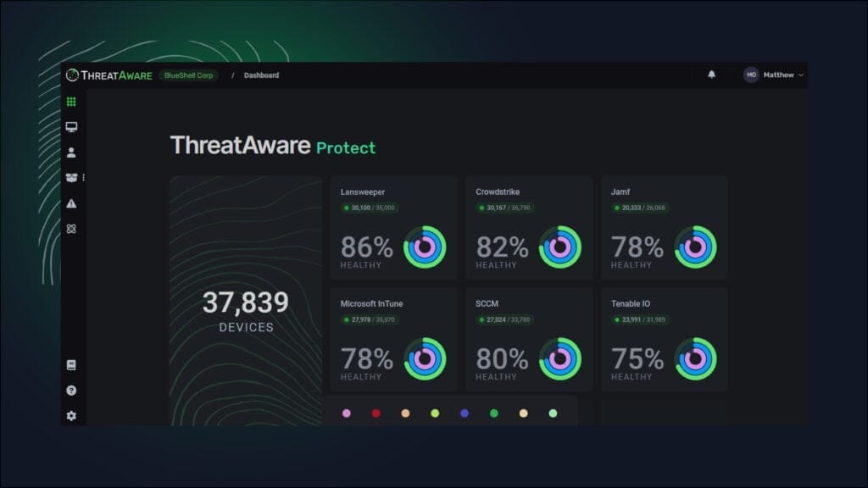The width and height of the screenshot is (868, 488).
Task: Click the 20,333 Jamf count badge
Action: coord(639,208)
